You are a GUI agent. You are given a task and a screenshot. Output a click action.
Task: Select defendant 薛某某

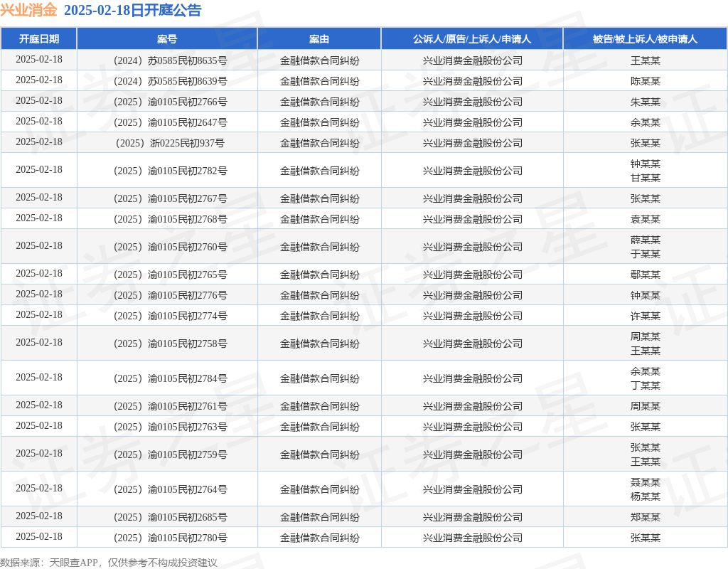click(x=646, y=240)
